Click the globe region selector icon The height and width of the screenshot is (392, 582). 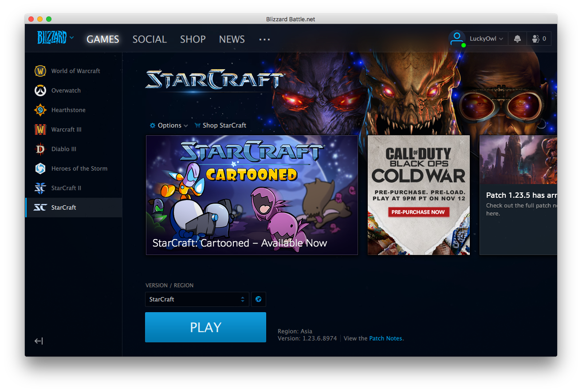[259, 299]
